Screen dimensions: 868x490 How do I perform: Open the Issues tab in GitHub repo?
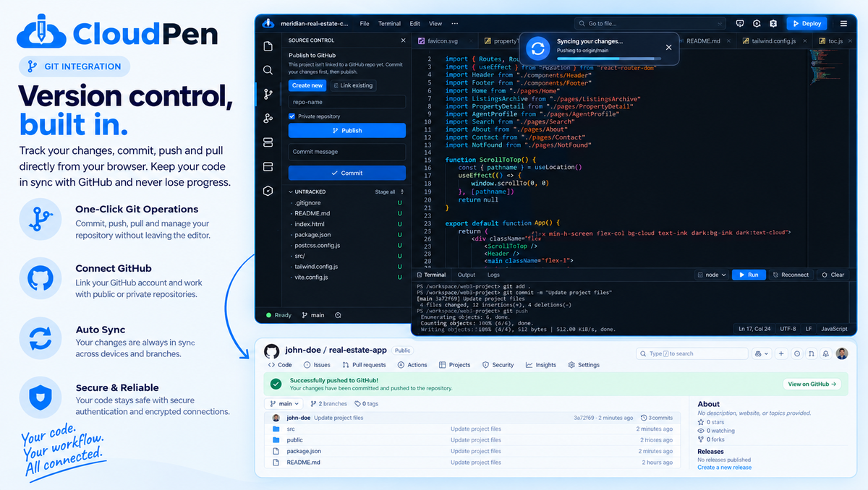click(317, 365)
